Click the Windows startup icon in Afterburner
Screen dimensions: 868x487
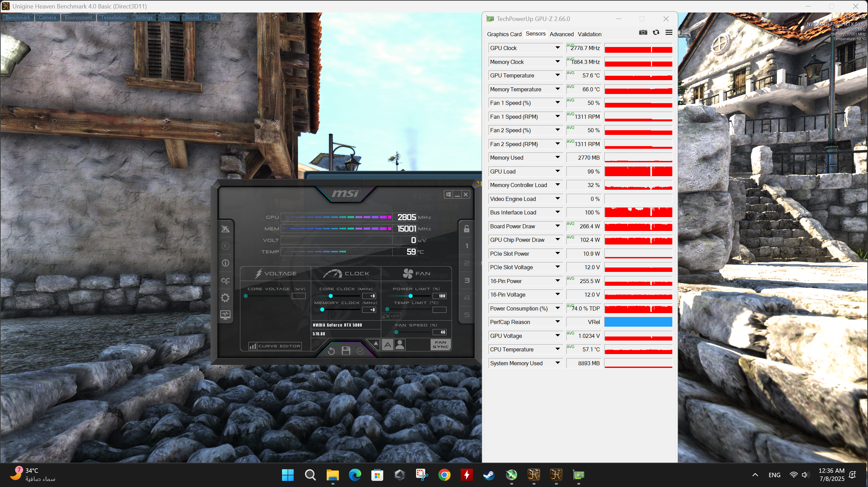tap(449, 194)
